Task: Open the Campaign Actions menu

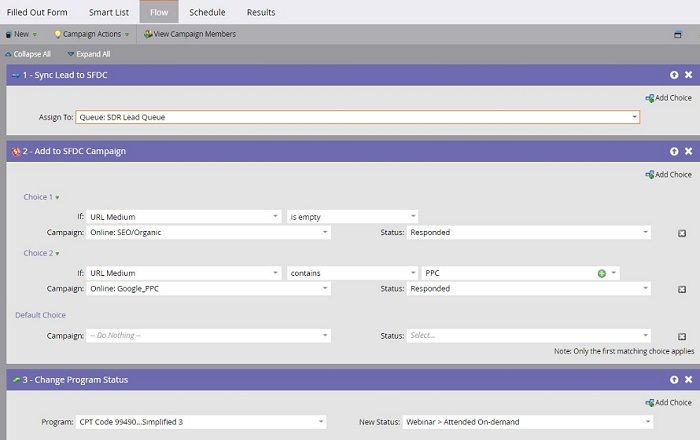Action: point(92,34)
